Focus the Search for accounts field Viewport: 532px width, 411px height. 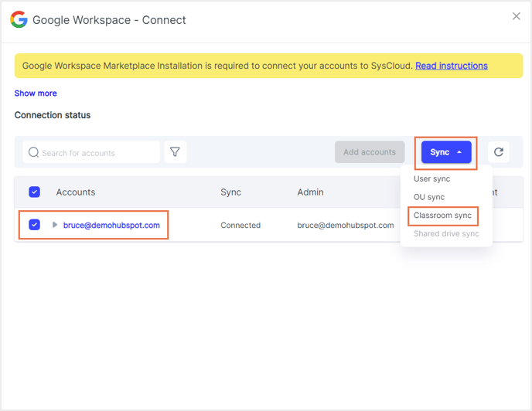point(91,152)
